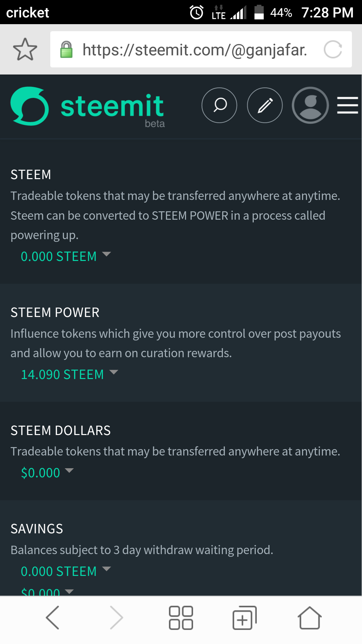Expand the 14.090 STEEM power dropdown
This screenshot has width=362, height=644.
coord(69,374)
